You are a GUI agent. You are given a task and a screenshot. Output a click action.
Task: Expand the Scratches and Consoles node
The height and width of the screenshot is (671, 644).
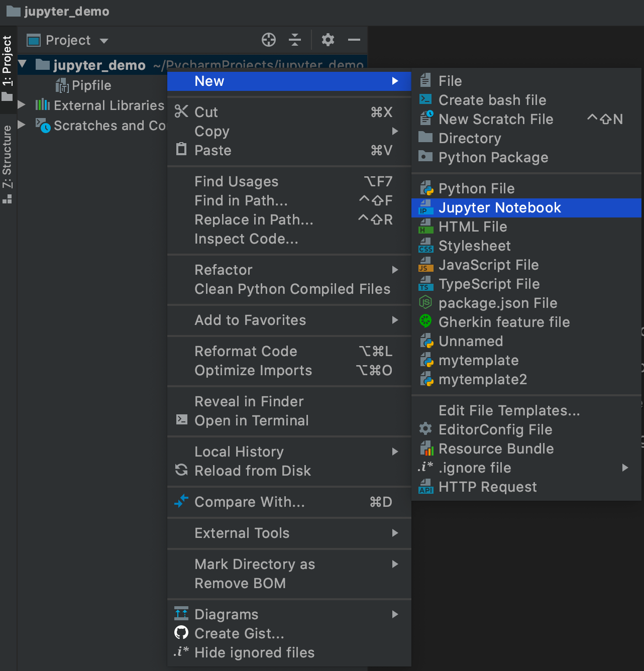tap(22, 124)
